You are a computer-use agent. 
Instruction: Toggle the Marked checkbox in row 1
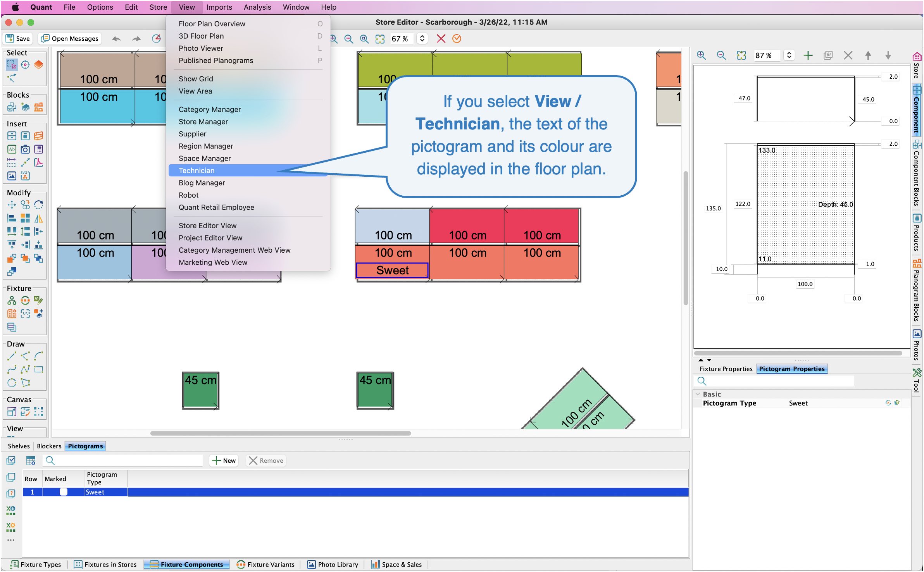pyautogui.click(x=64, y=492)
